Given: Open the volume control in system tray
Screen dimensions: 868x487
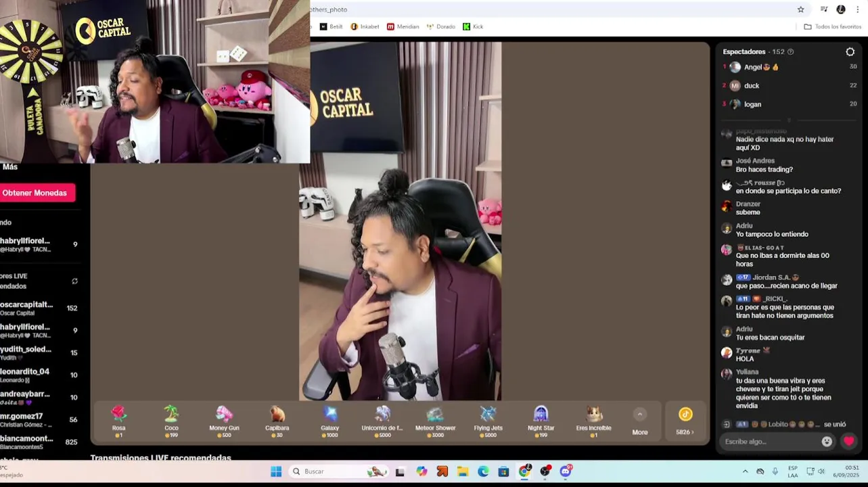Looking at the screenshot, I should (821, 471).
